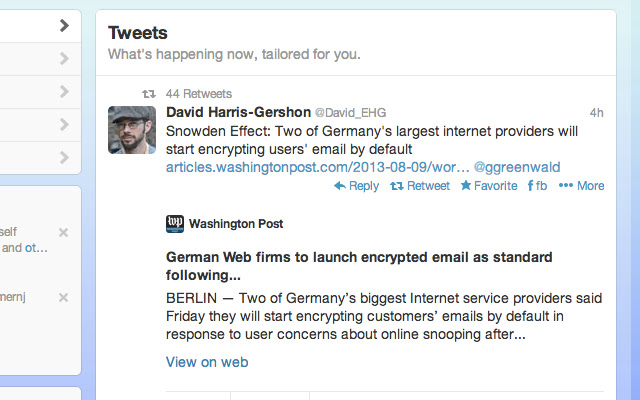Viewport: 640px width, 400px height.
Task: Open David Harris-Gershon's profile photo
Action: click(132, 130)
